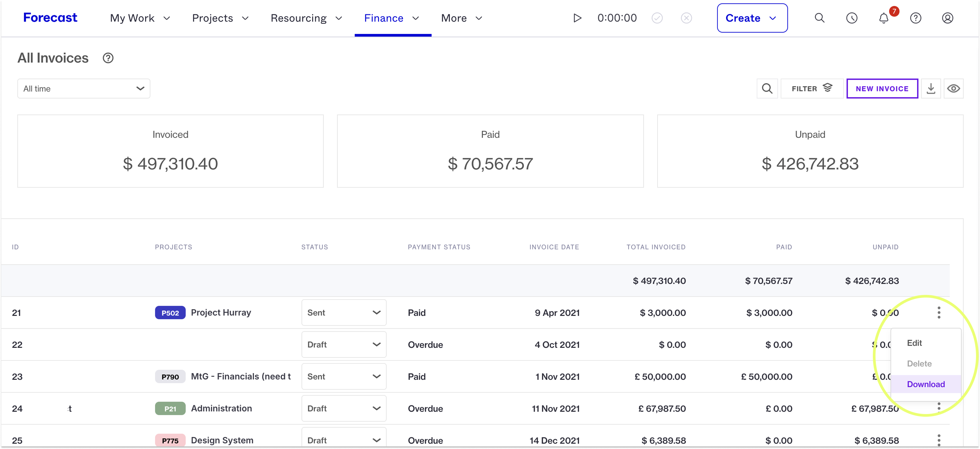Choose Download from the invoice context menu
The height and width of the screenshot is (449, 980).
[926, 384]
